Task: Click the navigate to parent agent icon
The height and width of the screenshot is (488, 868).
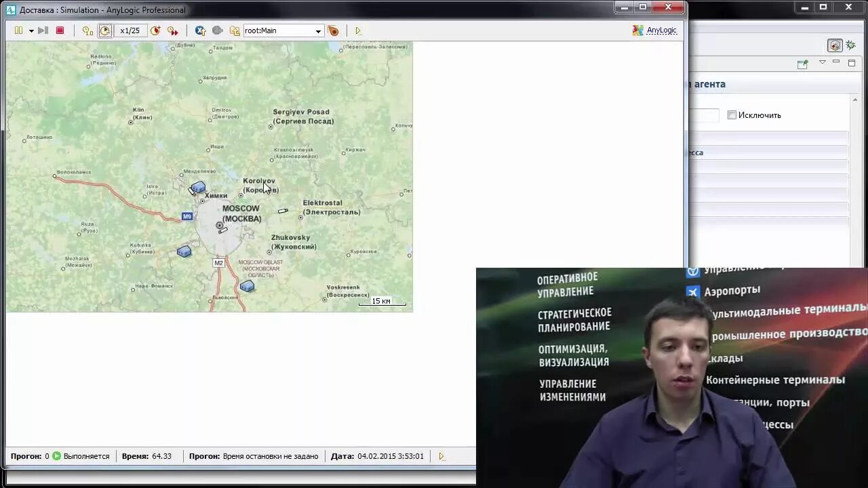Action: 235,30
